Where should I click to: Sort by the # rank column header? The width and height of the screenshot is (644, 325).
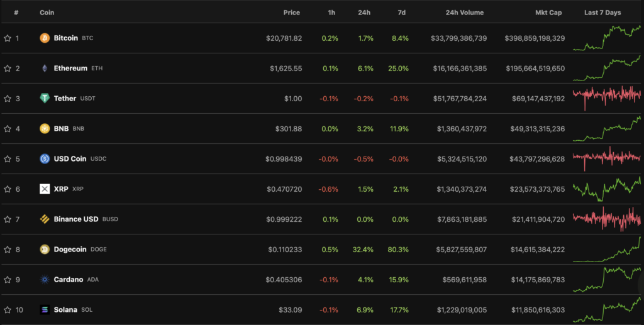click(x=16, y=13)
